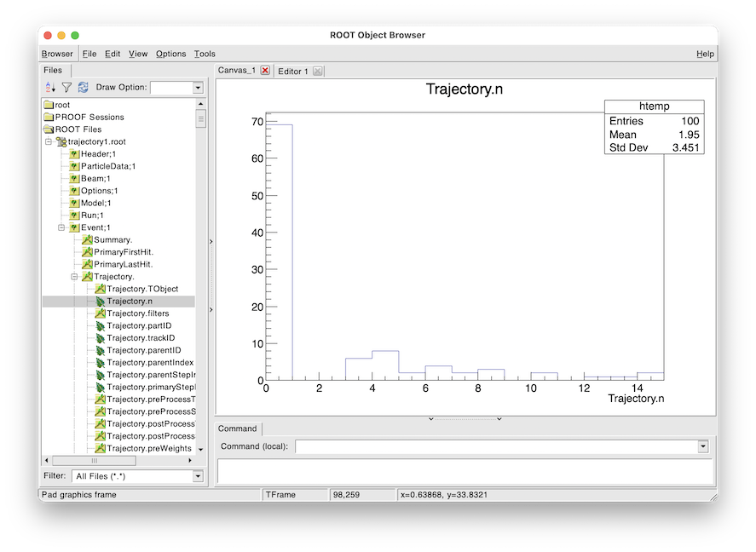The width and height of the screenshot is (756, 552).
Task: Click the Trajectory.trackID leaf icon
Action: tap(101, 337)
